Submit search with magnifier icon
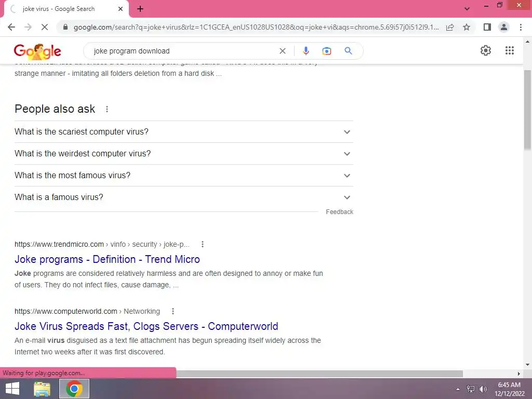The width and height of the screenshot is (532, 399). tap(348, 51)
